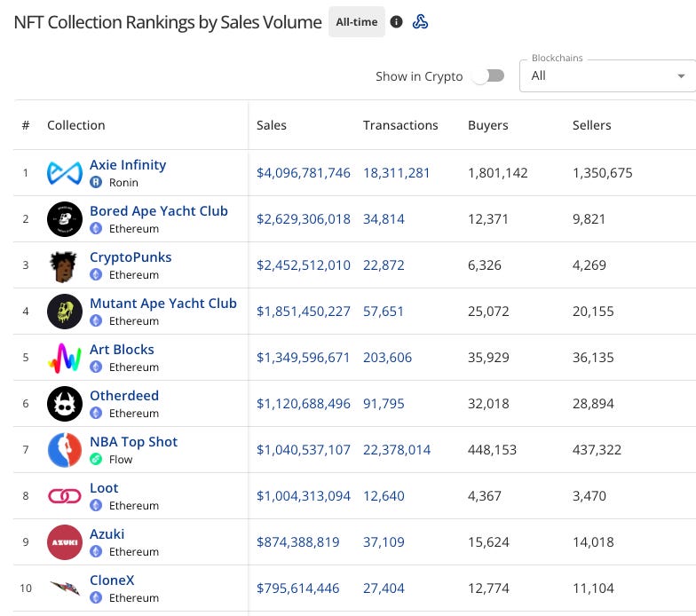The image size is (696, 616).
Task: Click the Art Blocks colorful logo
Action: [x=65, y=358]
